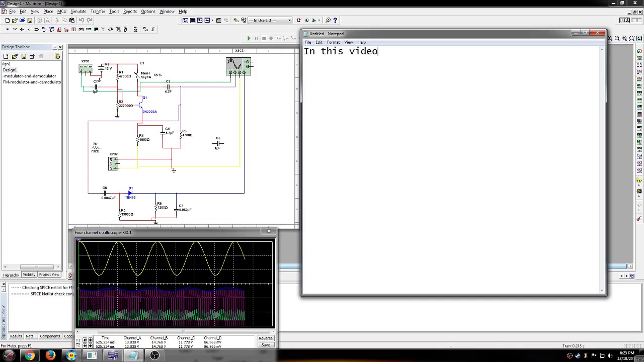The image size is (644, 362).
Task: Open the Place menu
Action: coord(48,11)
